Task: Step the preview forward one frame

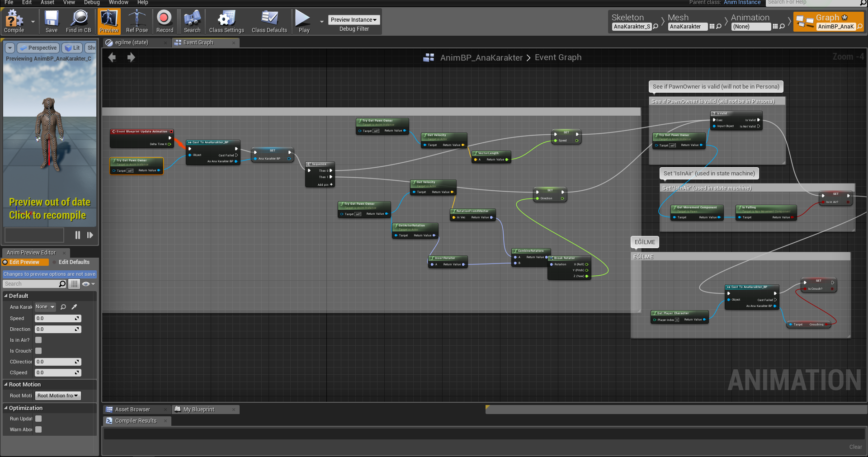Action: click(90, 235)
